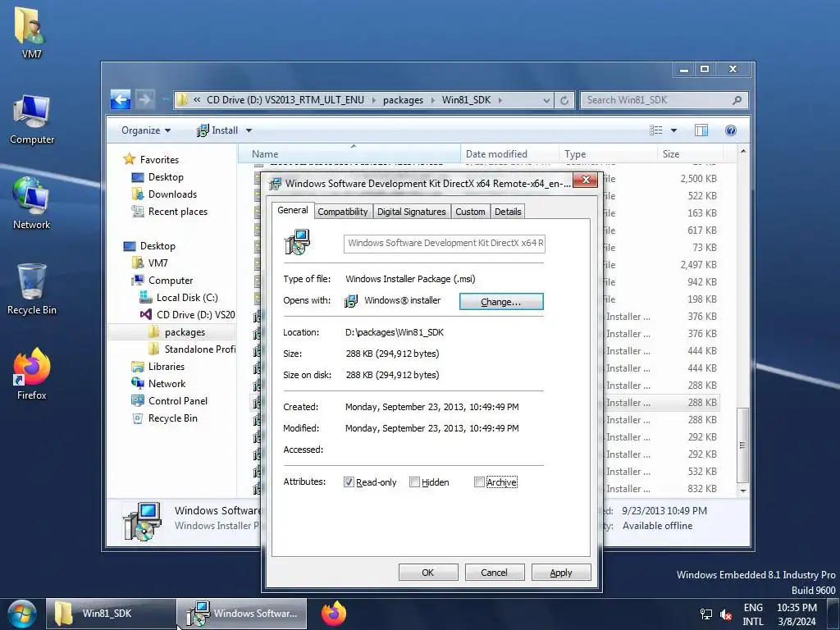Sort by Size column header

click(690, 153)
